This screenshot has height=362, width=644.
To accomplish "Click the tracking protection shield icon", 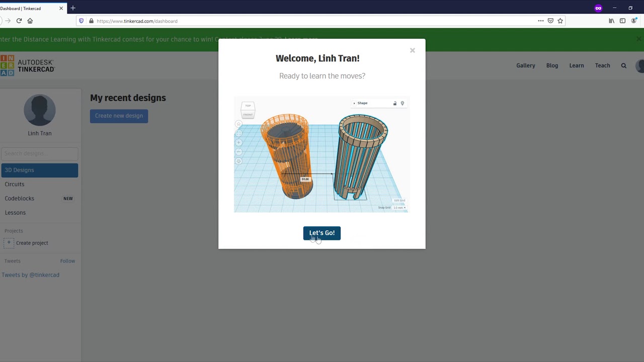I will (x=82, y=21).
